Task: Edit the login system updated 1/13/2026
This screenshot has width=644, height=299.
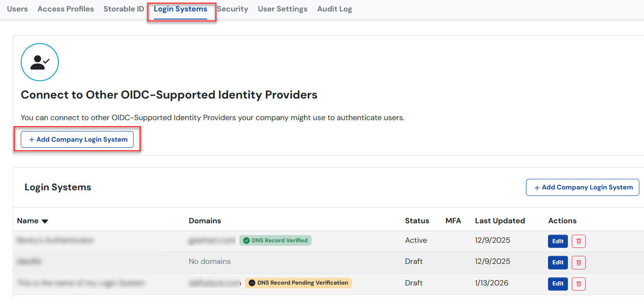Action: (x=558, y=283)
